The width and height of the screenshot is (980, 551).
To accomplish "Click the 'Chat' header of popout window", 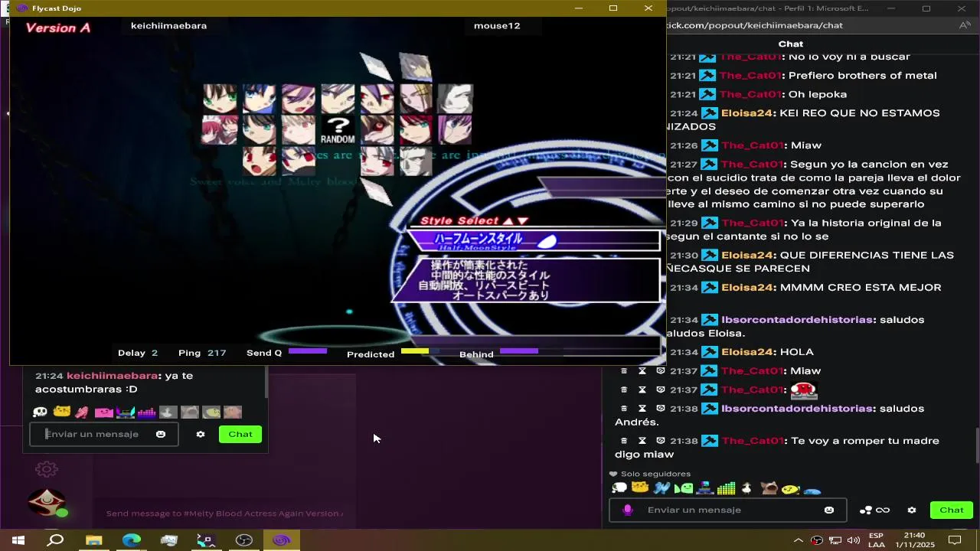I will pos(791,44).
